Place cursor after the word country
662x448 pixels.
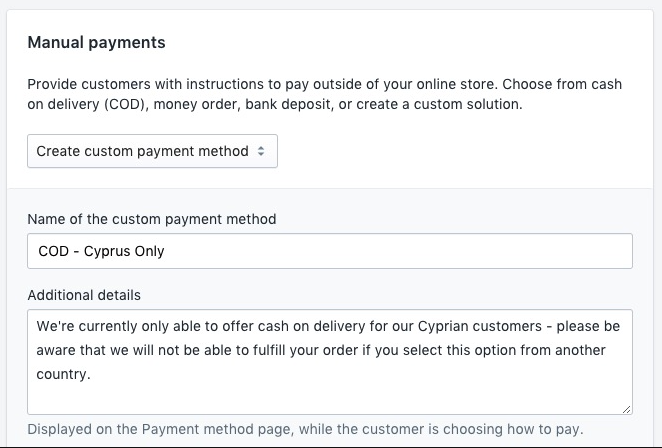point(90,375)
